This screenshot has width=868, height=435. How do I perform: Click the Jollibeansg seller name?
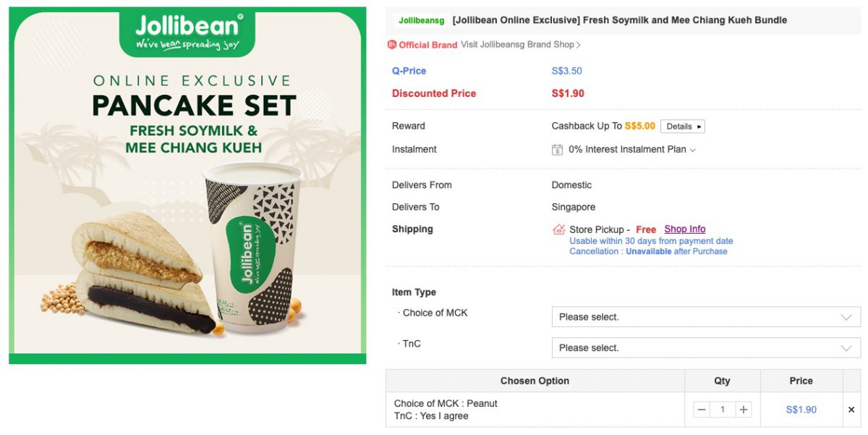(x=422, y=20)
